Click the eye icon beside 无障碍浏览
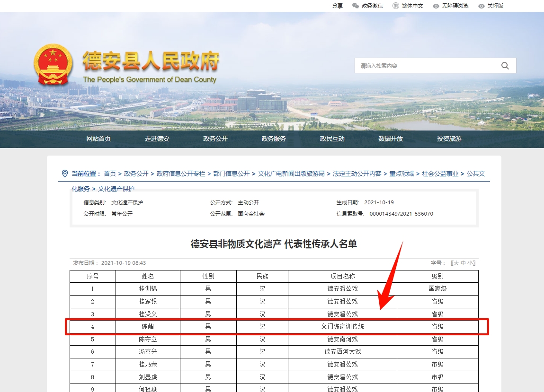Screen dimensions: 544x392 click(436, 6)
